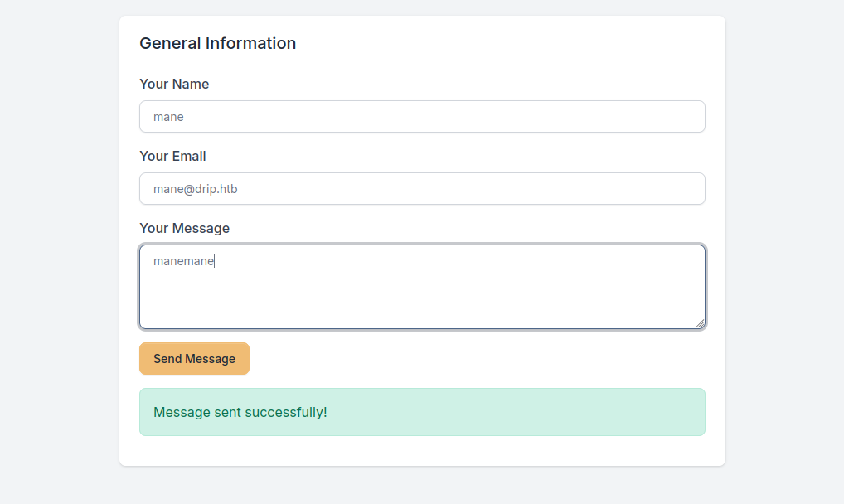Click inside the Your Message textarea
Image resolution: width=844 pixels, height=504 pixels.
(x=422, y=287)
